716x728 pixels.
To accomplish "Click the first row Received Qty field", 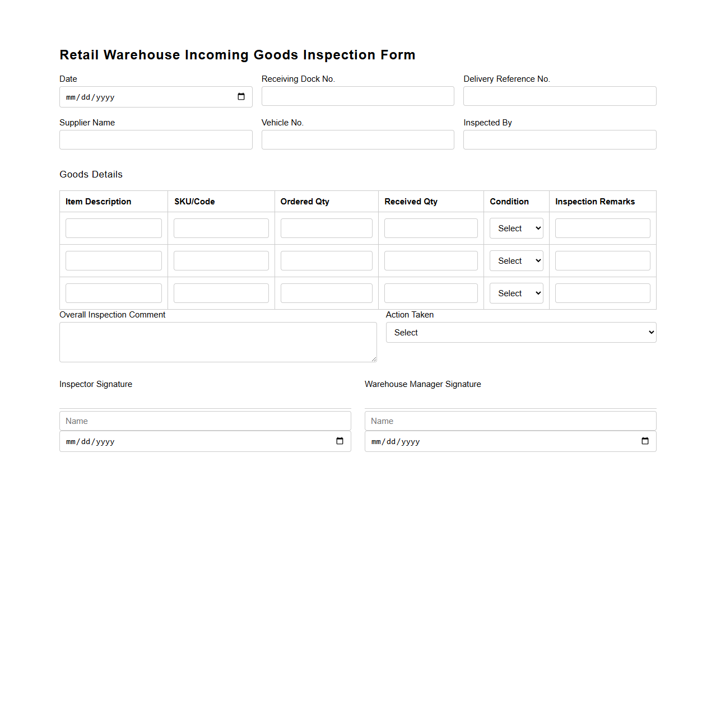I will 430,228.
